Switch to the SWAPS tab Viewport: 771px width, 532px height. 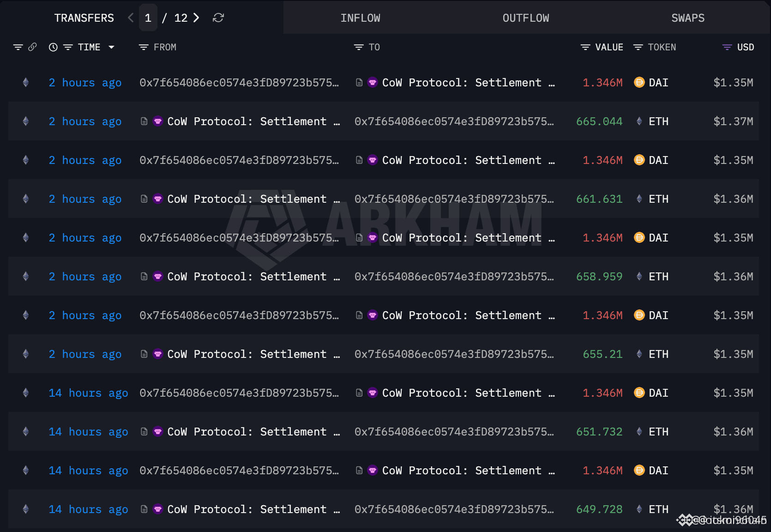pyautogui.click(x=688, y=18)
